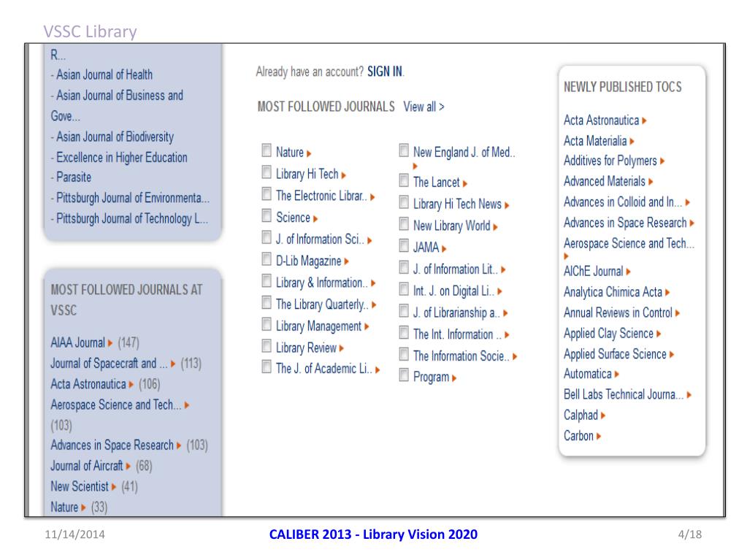Open Advances in Colloid and In... link
This screenshot has width=747, height=560.
click(x=623, y=202)
